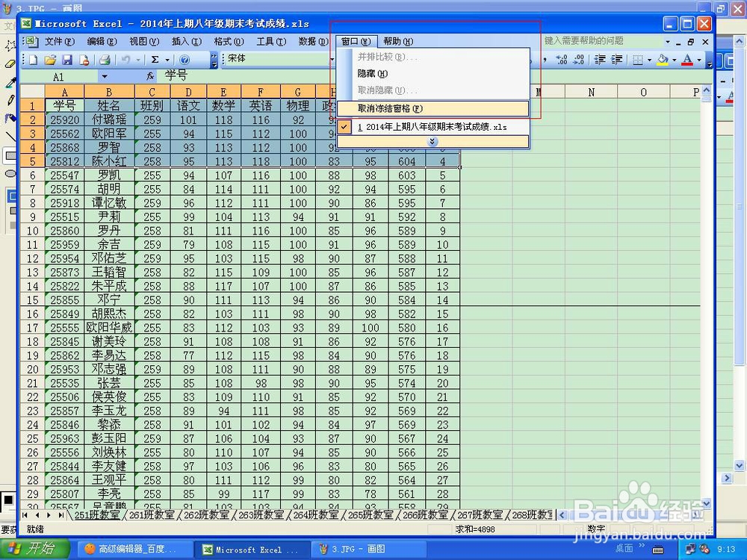This screenshot has height=560, width=747.
Task: Select the color picker eyedropper in Paint
Action: 10,82
